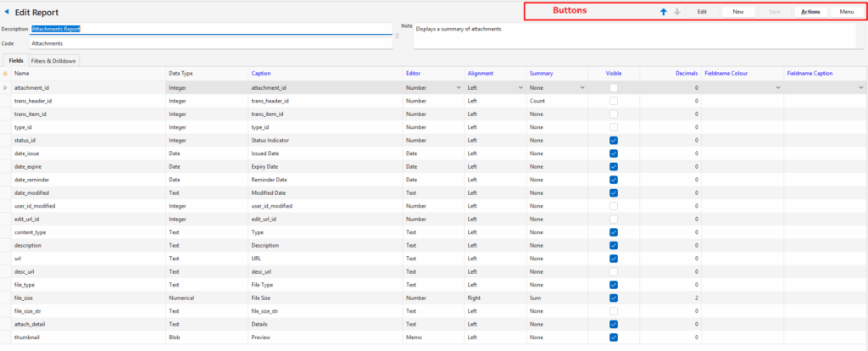Open Summary dropdown in attachment_id row
The height and width of the screenshot is (351, 868).
581,87
